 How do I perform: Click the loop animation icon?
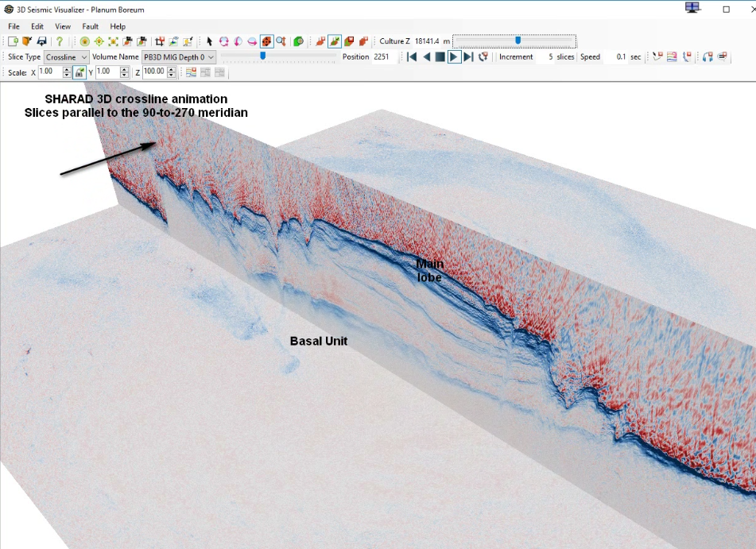tap(483, 57)
